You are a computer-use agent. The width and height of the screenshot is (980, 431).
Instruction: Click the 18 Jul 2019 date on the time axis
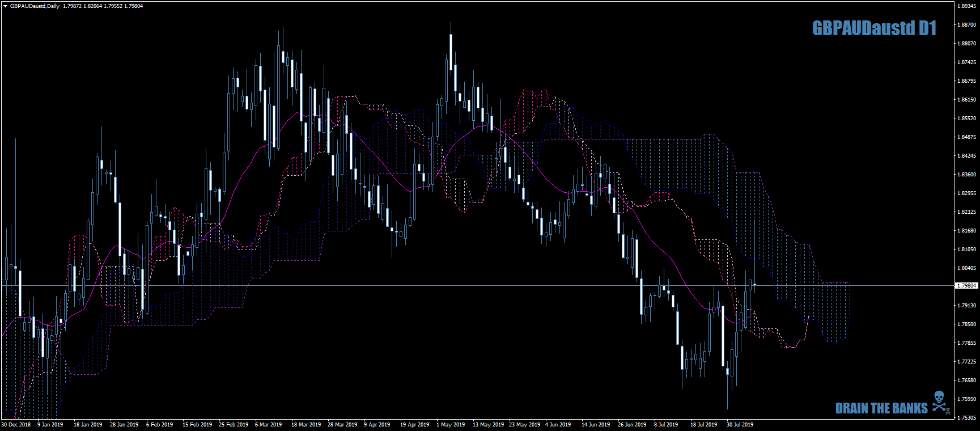703,425
